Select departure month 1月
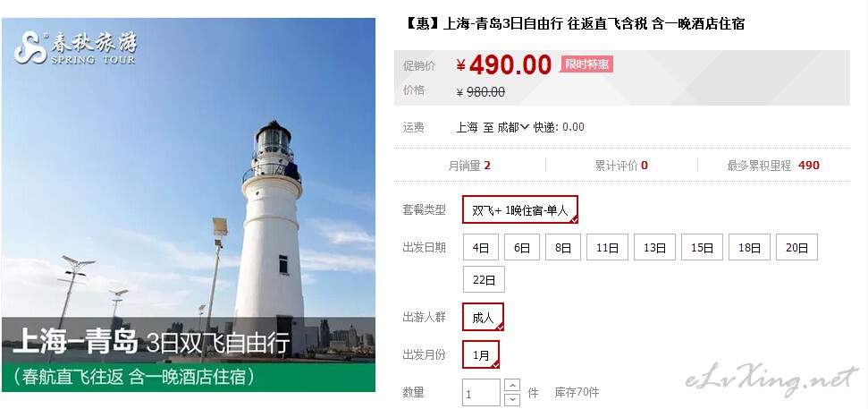Image resolution: width=868 pixels, height=409 pixels. coord(481,354)
